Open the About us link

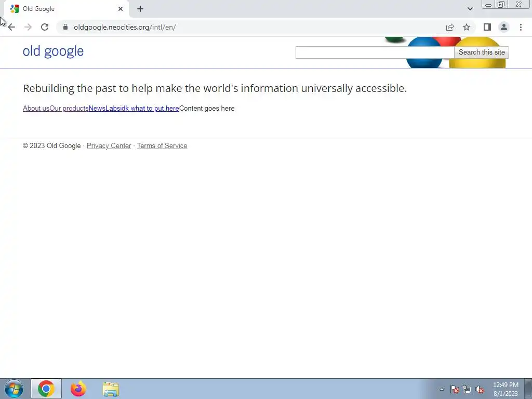pyautogui.click(x=36, y=109)
